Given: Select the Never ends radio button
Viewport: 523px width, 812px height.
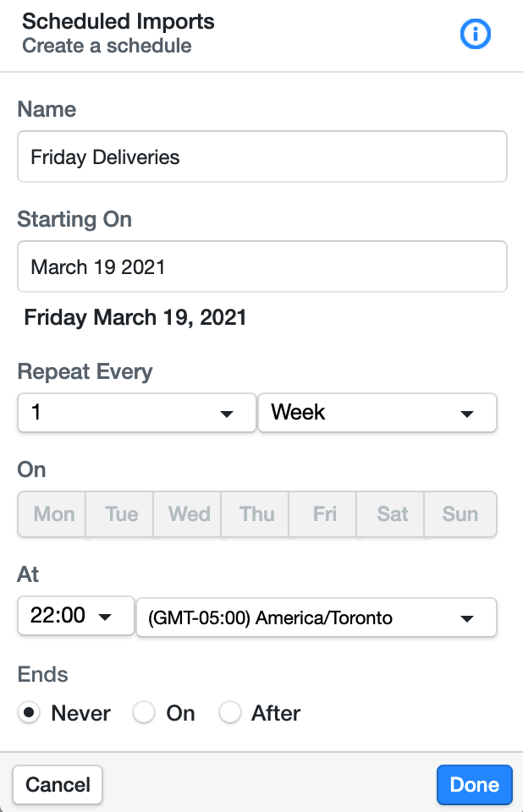Looking at the screenshot, I should (29, 713).
